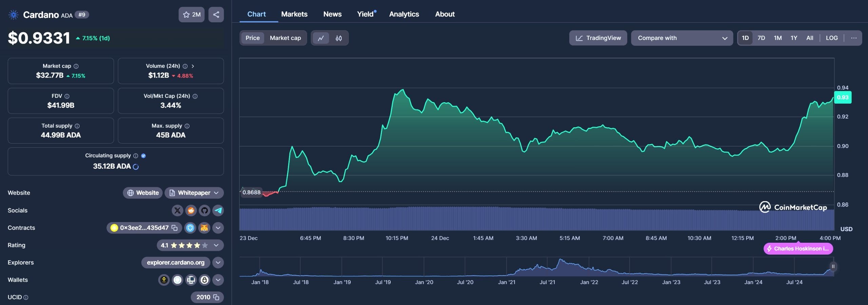Click the verified badge beside Circulating supply
The image size is (868, 305).
click(143, 156)
